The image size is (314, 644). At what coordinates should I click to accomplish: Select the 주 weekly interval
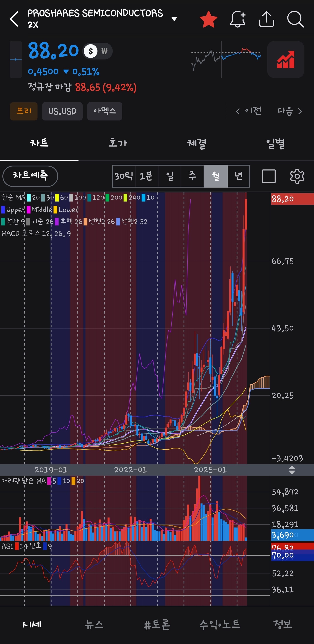(x=192, y=176)
